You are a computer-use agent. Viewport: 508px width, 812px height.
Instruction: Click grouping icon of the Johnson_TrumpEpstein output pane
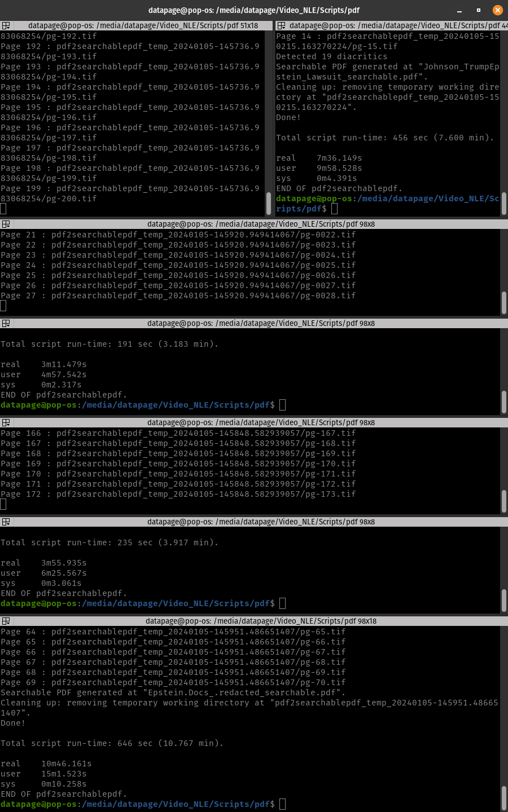pyautogui.click(x=281, y=25)
